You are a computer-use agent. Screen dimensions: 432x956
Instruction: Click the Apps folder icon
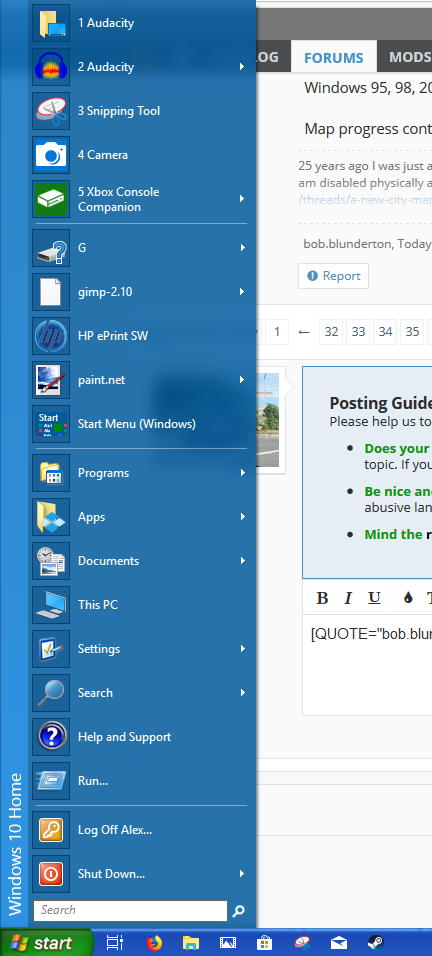click(x=51, y=517)
